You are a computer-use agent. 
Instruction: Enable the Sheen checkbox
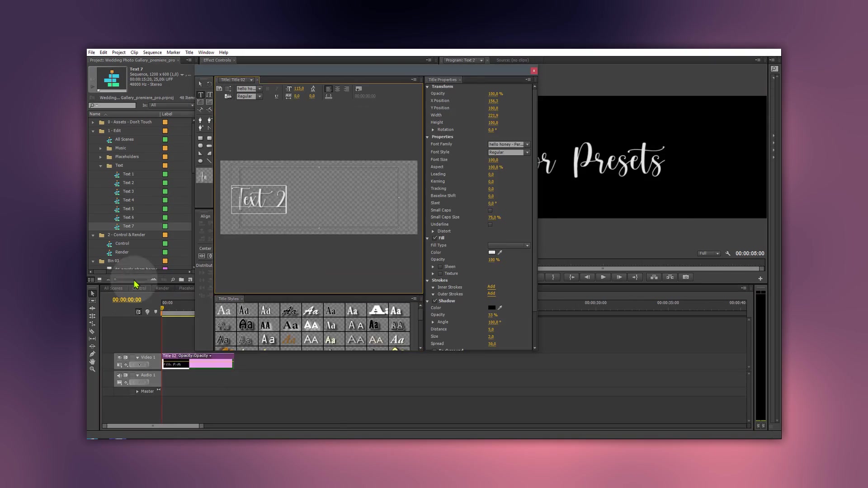[440, 267]
